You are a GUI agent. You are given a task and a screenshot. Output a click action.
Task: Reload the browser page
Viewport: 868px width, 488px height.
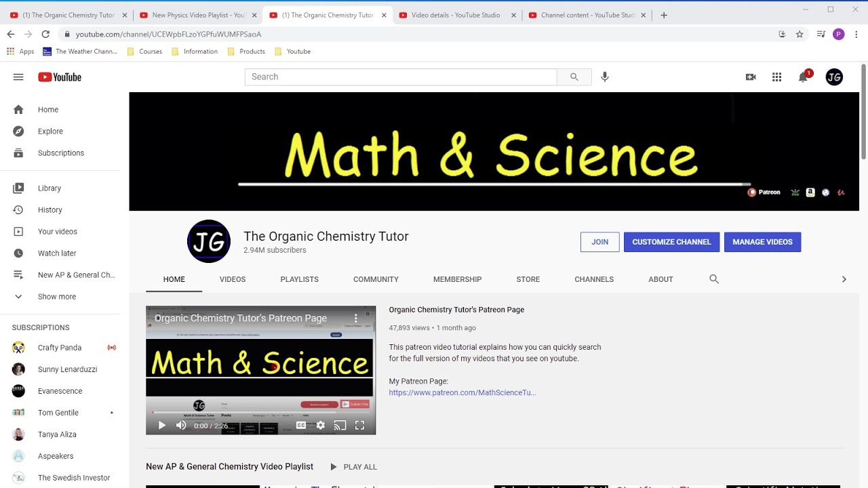coord(45,34)
